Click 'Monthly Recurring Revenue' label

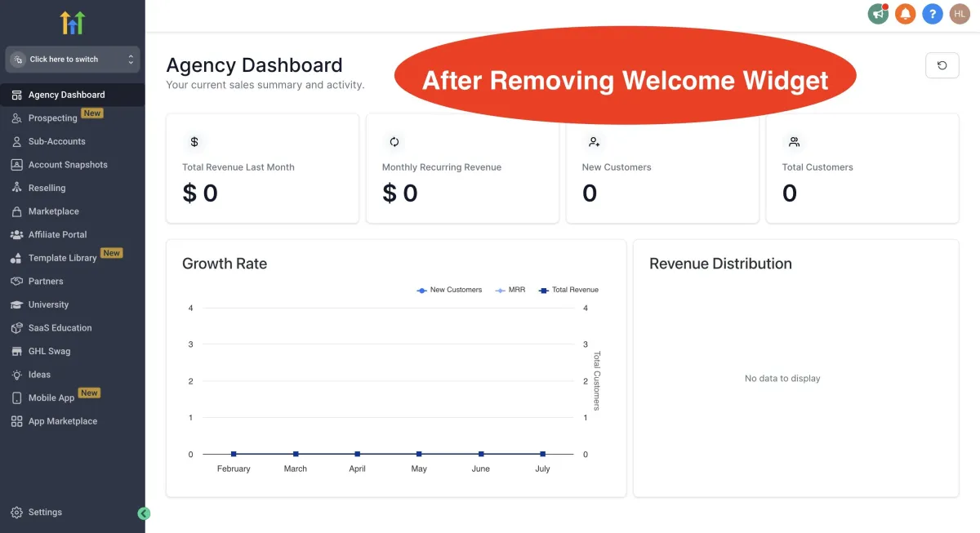tap(442, 167)
